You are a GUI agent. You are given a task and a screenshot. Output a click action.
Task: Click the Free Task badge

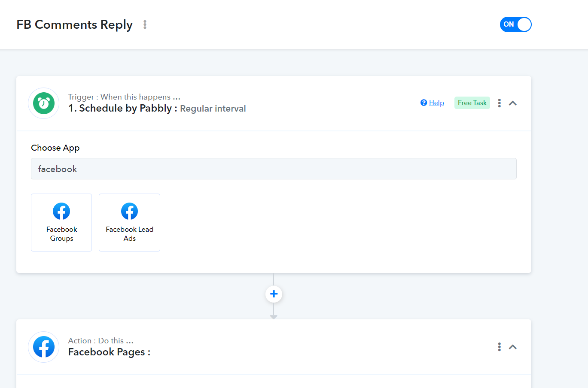point(472,103)
